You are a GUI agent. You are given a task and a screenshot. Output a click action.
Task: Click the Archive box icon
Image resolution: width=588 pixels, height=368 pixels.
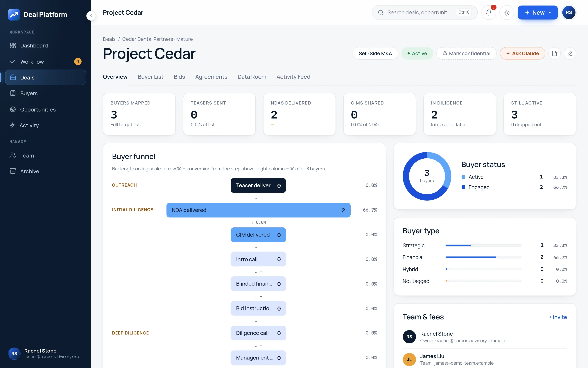[13, 171]
